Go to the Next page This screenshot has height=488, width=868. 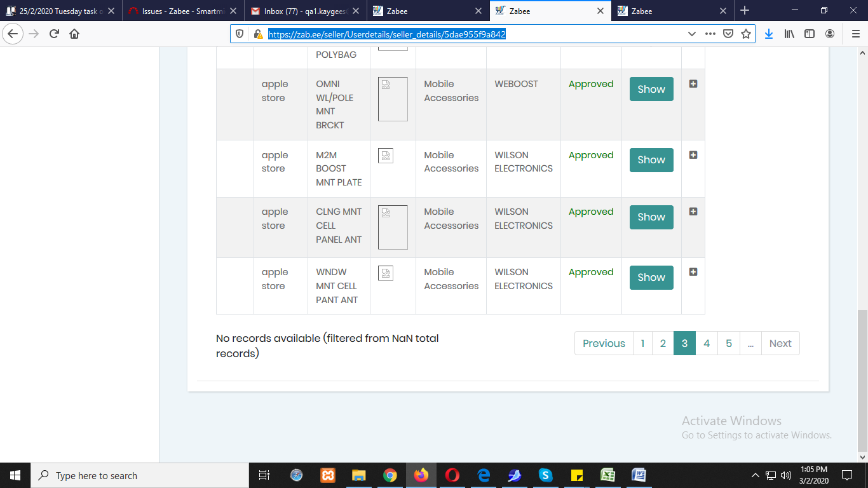coord(780,343)
